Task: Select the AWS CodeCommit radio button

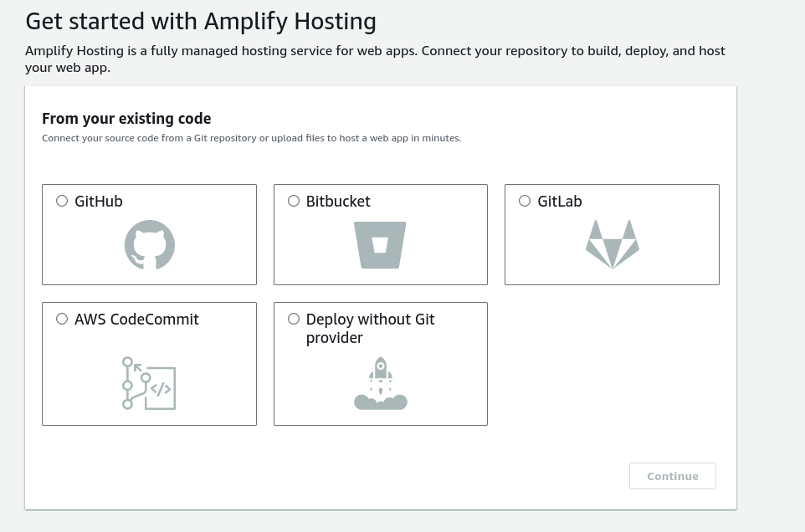Action: tap(62, 319)
